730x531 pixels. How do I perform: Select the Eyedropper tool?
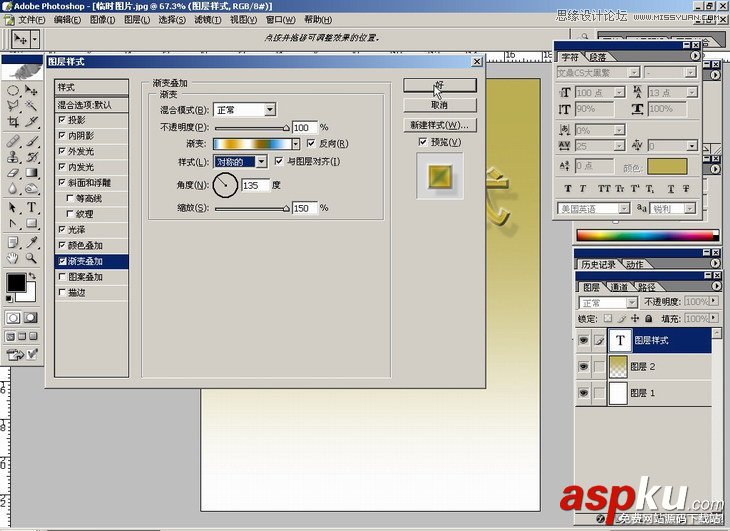pos(31,242)
